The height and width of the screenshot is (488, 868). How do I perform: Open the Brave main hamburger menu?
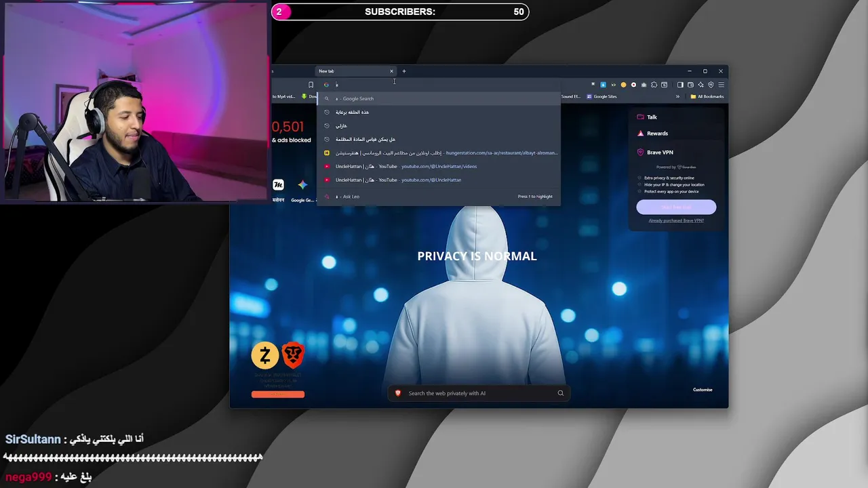(x=722, y=85)
